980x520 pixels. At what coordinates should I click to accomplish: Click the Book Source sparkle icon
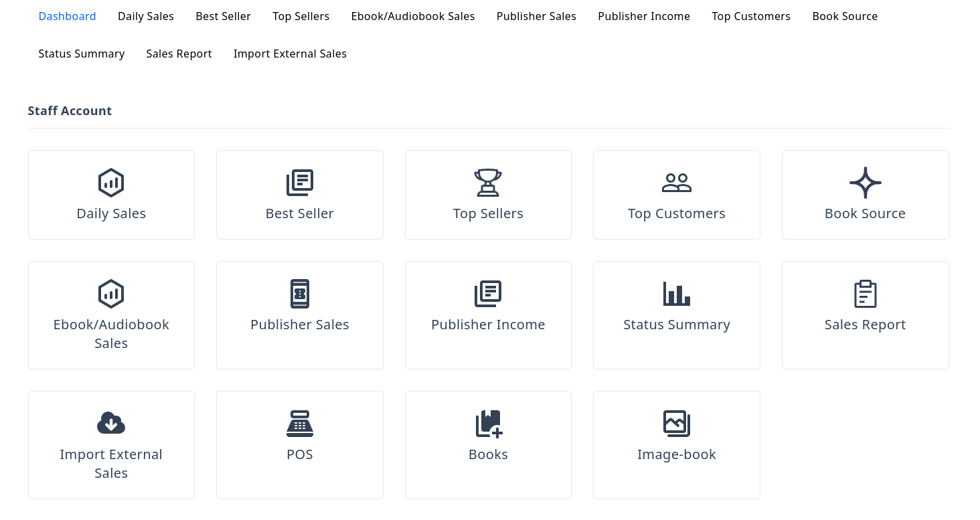865,183
